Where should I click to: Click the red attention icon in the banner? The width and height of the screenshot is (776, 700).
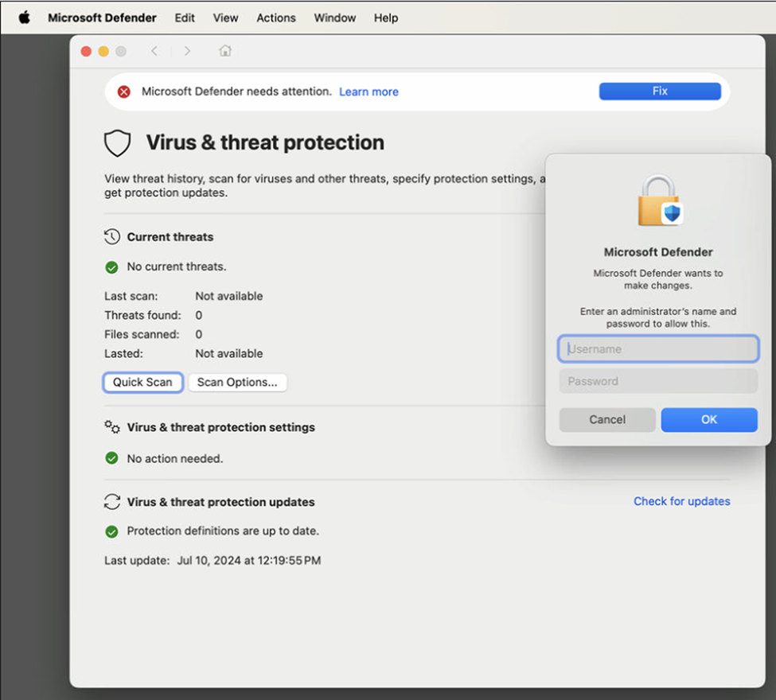point(125,91)
